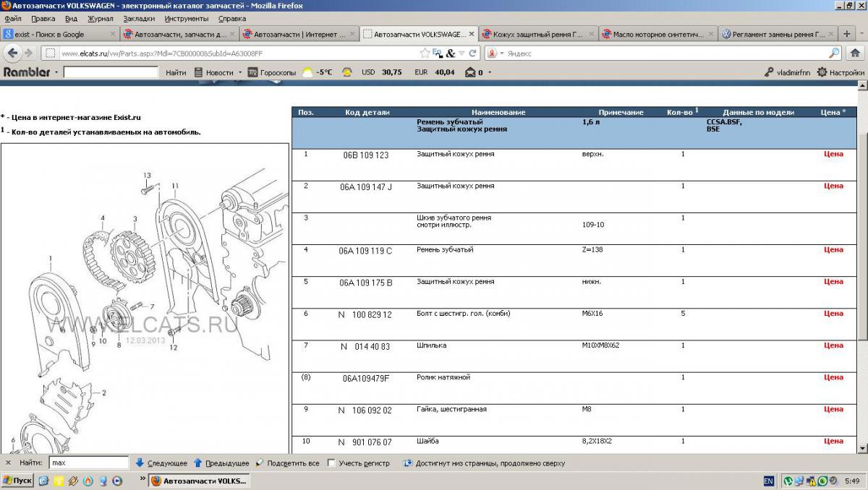The height and width of the screenshot is (490, 868).
Task: Click Цена link for part 06A 109 175 B
Action: pyautogui.click(x=833, y=281)
